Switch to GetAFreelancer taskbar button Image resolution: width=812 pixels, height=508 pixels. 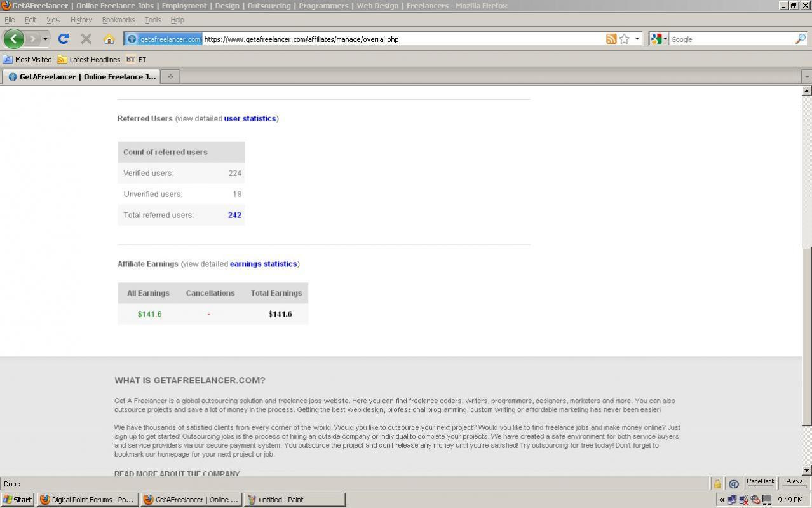[191, 500]
